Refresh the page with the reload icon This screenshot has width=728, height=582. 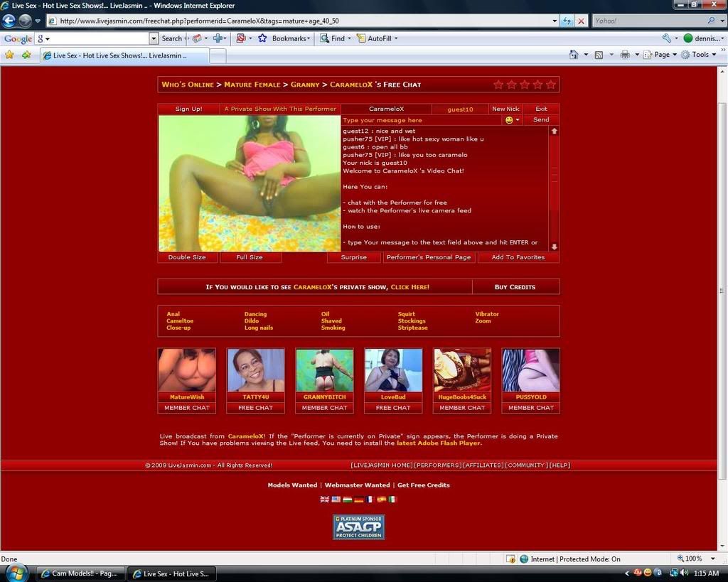567,21
